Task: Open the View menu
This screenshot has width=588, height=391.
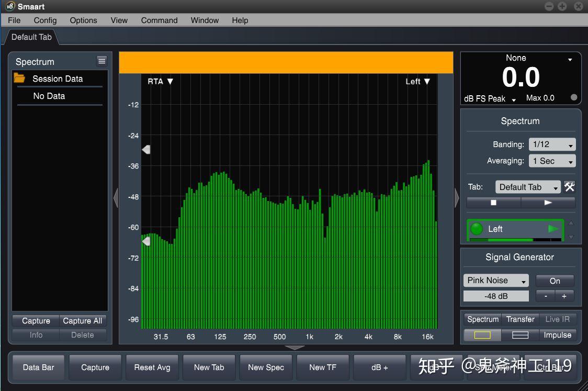Action: pos(119,20)
